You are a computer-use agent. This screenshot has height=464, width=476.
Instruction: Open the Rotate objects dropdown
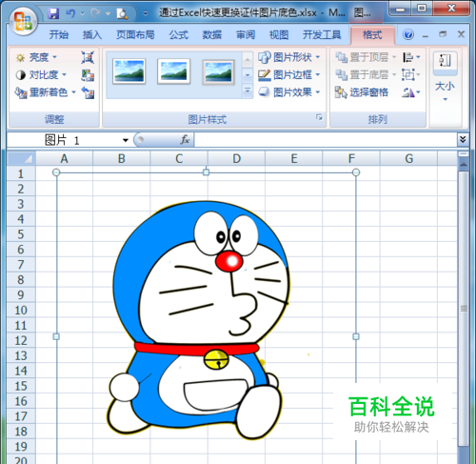coord(411,92)
